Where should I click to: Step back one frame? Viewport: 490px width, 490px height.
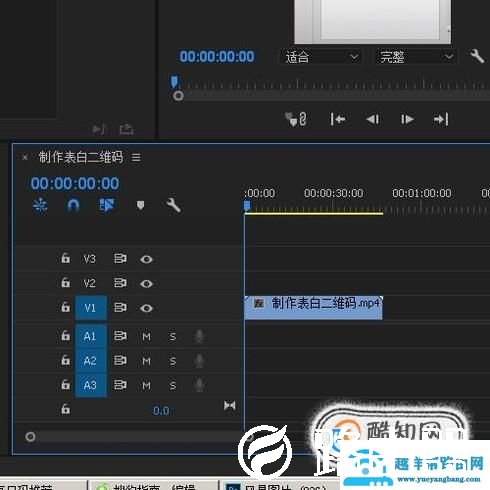(373, 119)
